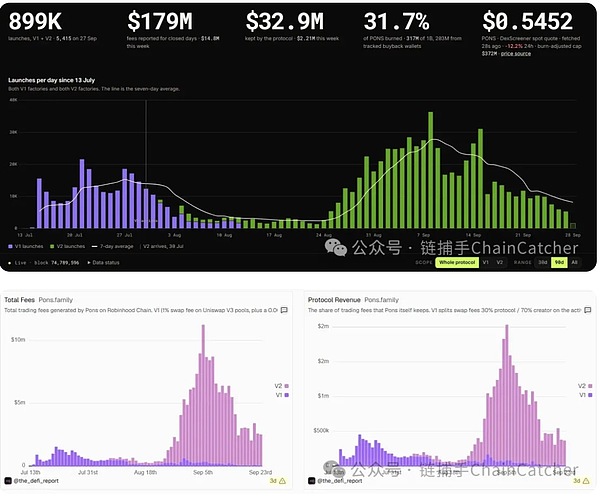Switch scope to V1
This screenshot has height=497, width=600.
click(x=486, y=262)
